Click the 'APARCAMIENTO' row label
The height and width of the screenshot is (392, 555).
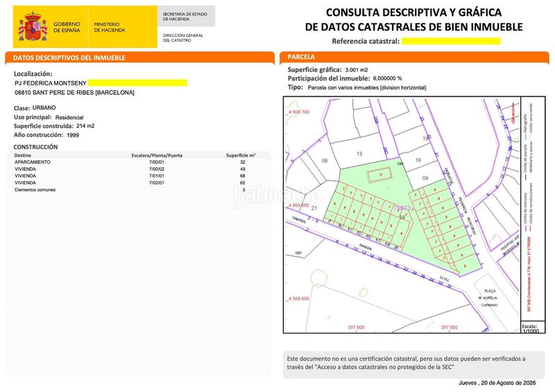coord(33,162)
